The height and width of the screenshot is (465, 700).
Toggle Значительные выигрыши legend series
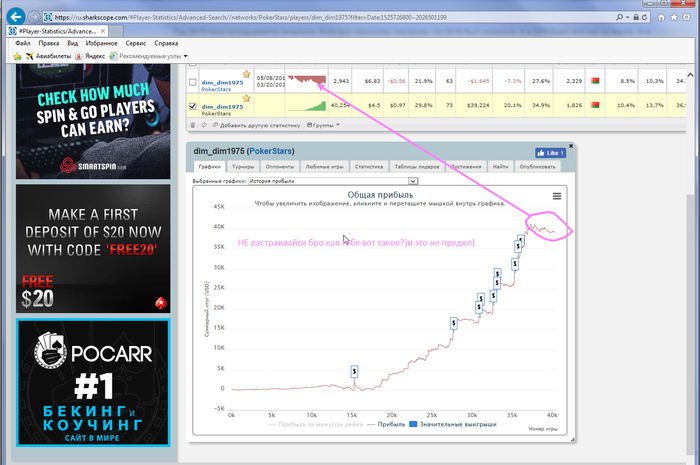[x=453, y=424]
